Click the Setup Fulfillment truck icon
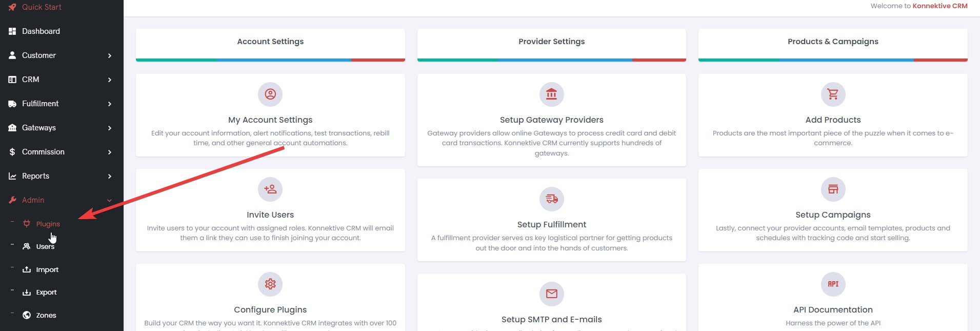This screenshot has height=331, width=980. (x=551, y=199)
